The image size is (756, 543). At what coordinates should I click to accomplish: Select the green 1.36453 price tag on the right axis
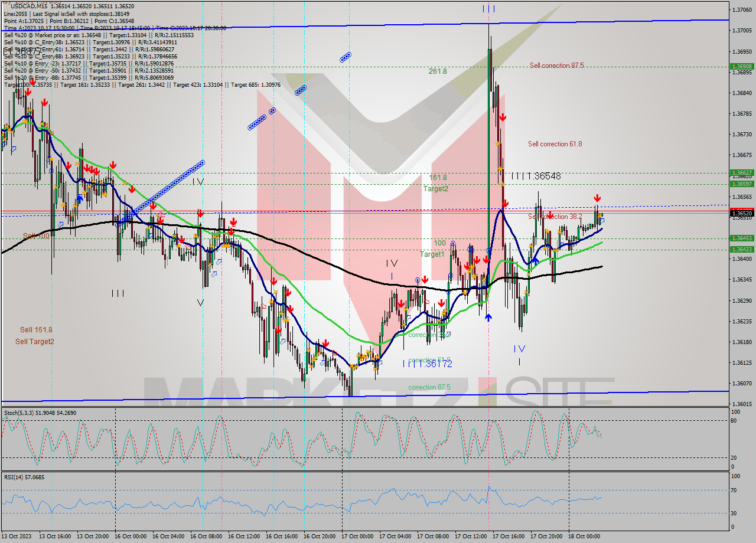[742, 239]
